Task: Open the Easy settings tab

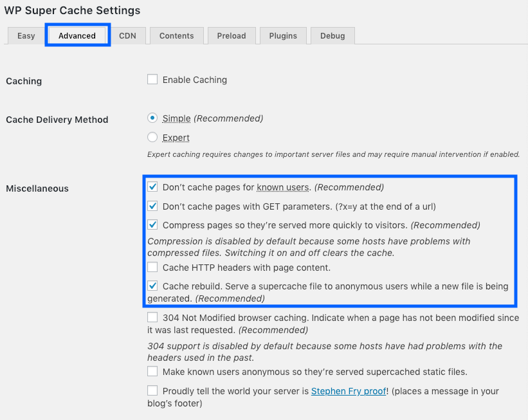Action: click(26, 36)
